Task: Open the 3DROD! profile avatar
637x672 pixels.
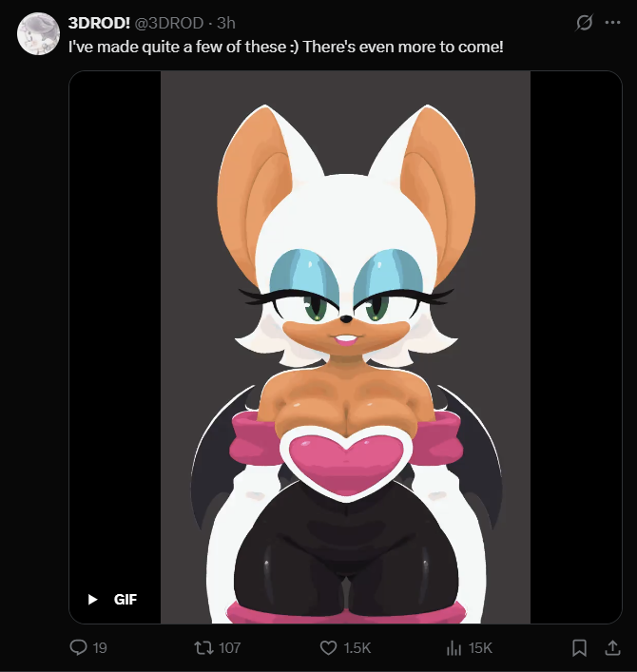Action: [x=38, y=34]
